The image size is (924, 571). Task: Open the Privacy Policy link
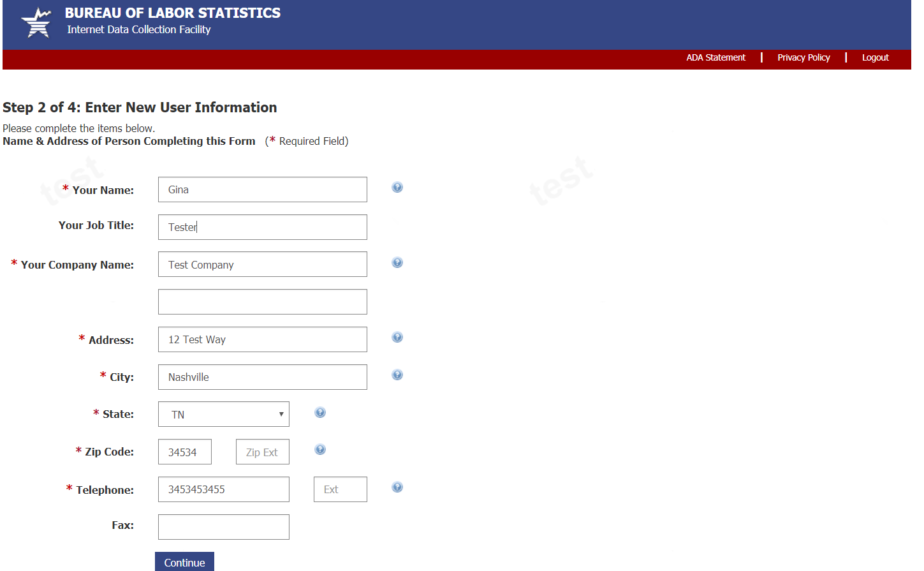click(803, 57)
